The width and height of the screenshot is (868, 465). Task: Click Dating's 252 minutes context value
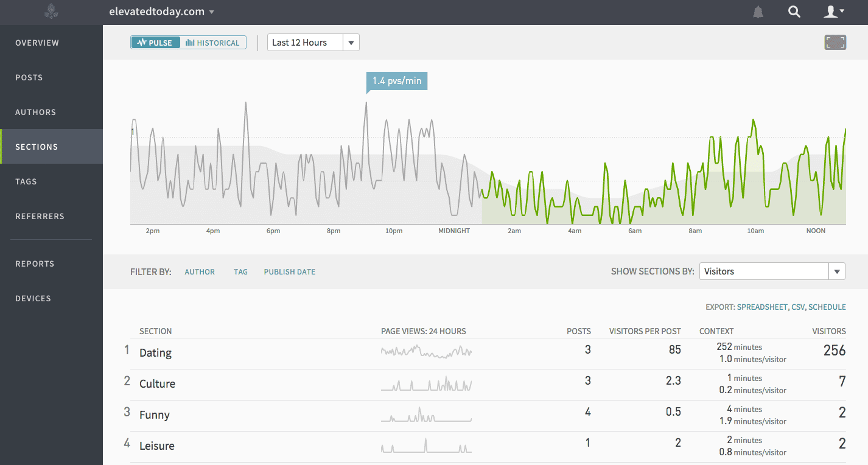(x=739, y=347)
